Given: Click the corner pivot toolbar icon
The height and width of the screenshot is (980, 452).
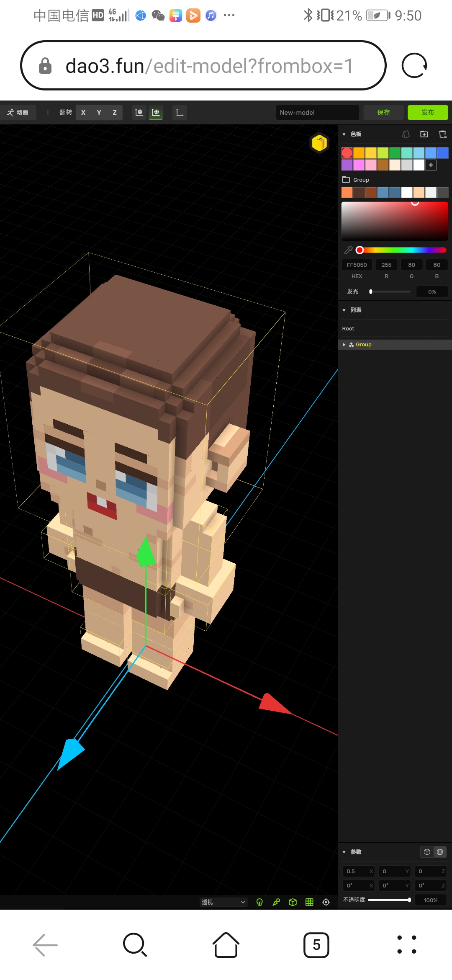Looking at the screenshot, I should pos(180,112).
